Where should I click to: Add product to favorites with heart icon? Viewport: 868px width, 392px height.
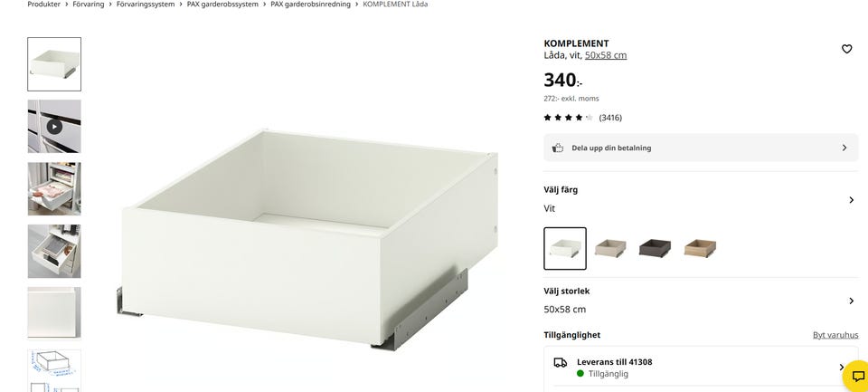[x=846, y=49]
